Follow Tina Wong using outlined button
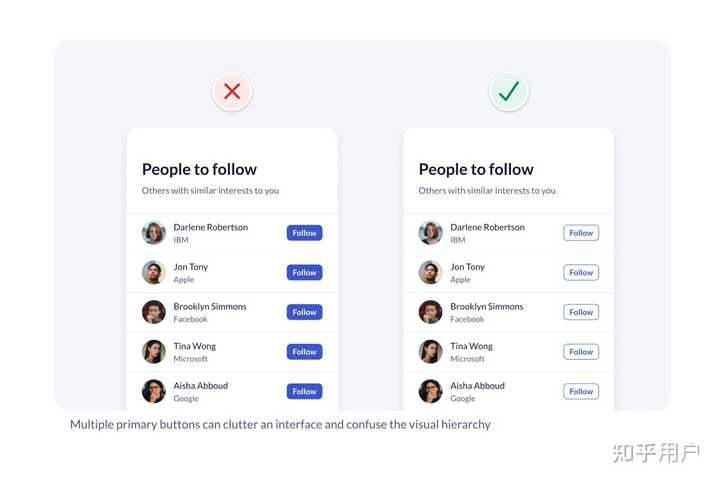Viewport: 720px width, 477px height. [581, 352]
